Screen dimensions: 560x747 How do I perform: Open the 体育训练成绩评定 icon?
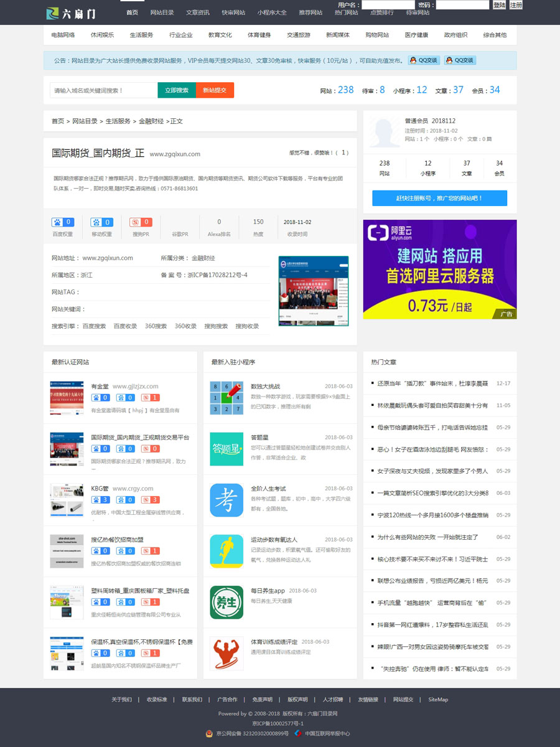click(x=226, y=653)
